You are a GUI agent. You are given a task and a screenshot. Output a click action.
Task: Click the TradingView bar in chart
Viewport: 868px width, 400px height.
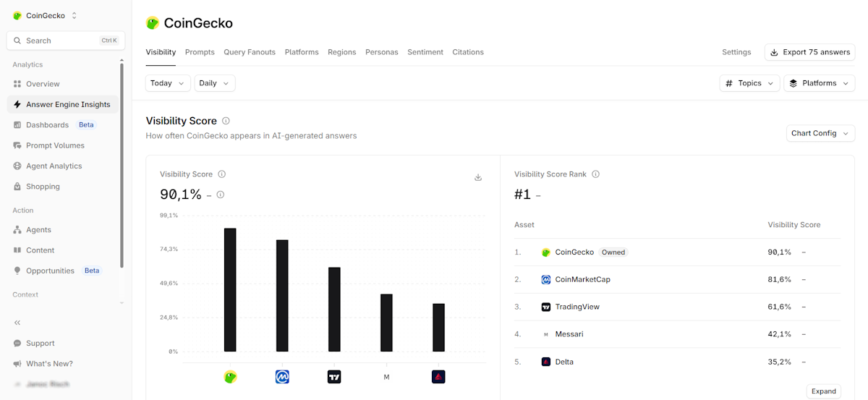point(334,310)
